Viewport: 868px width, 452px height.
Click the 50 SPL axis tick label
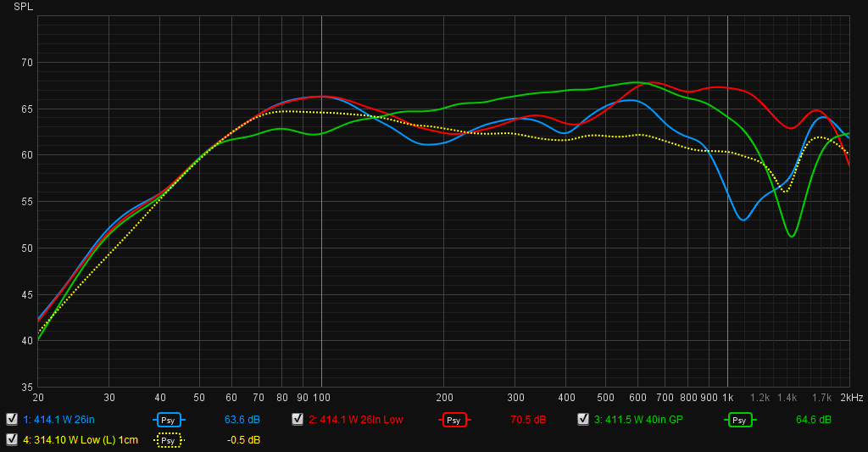click(x=27, y=248)
